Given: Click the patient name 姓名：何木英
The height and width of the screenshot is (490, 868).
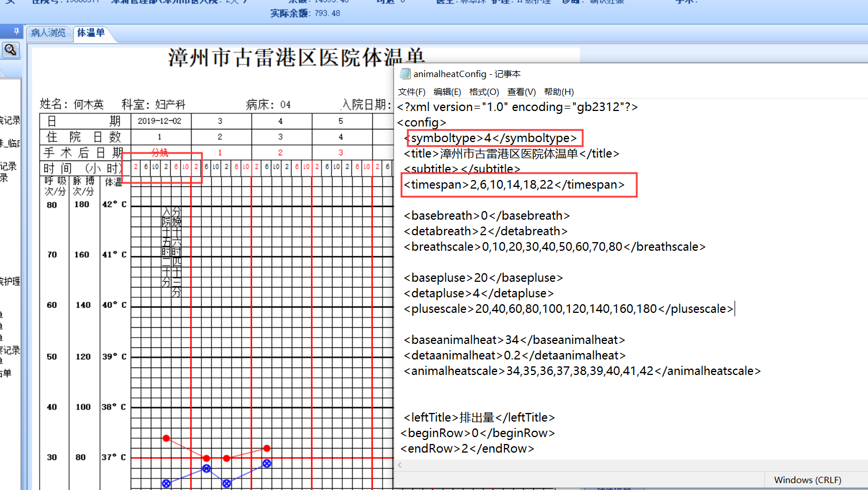Looking at the screenshot, I should pyautogui.click(x=72, y=104).
